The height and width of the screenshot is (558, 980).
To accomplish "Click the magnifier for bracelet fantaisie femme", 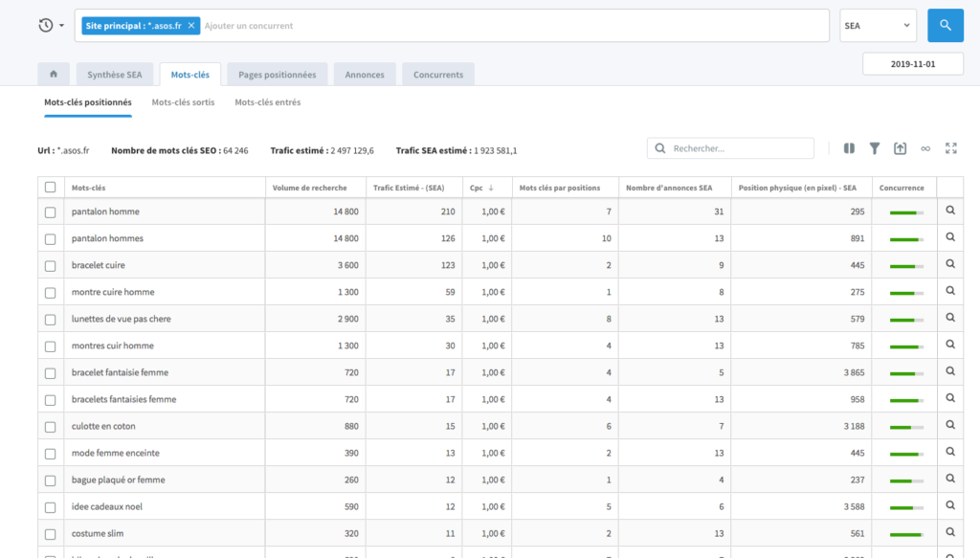I will (950, 371).
